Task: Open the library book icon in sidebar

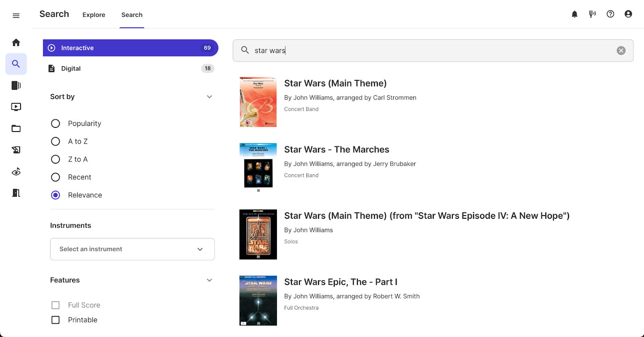Action: tap(16, 85)
